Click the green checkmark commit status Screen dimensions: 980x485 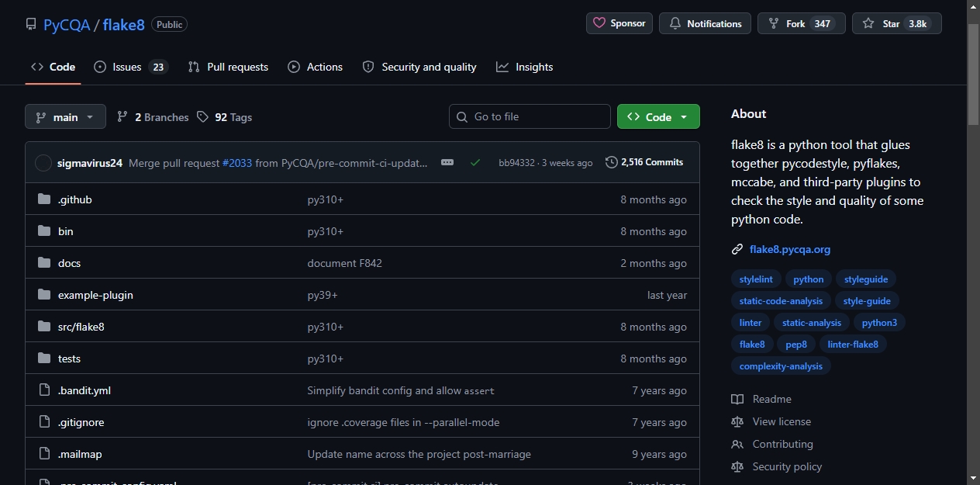tap(475, 162)
